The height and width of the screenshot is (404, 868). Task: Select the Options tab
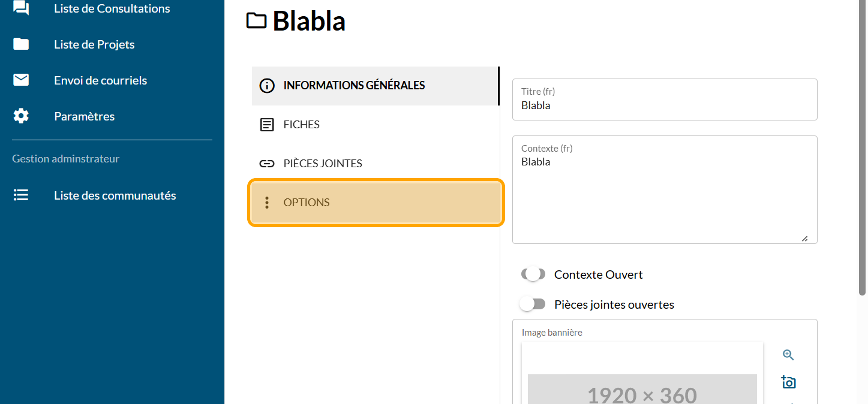(x=307, y=203)
